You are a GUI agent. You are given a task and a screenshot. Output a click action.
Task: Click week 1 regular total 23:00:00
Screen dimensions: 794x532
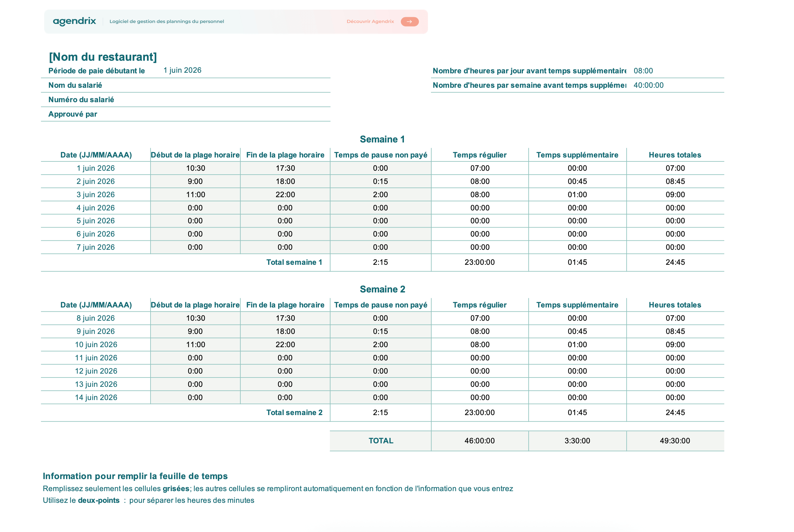(480, 262)
